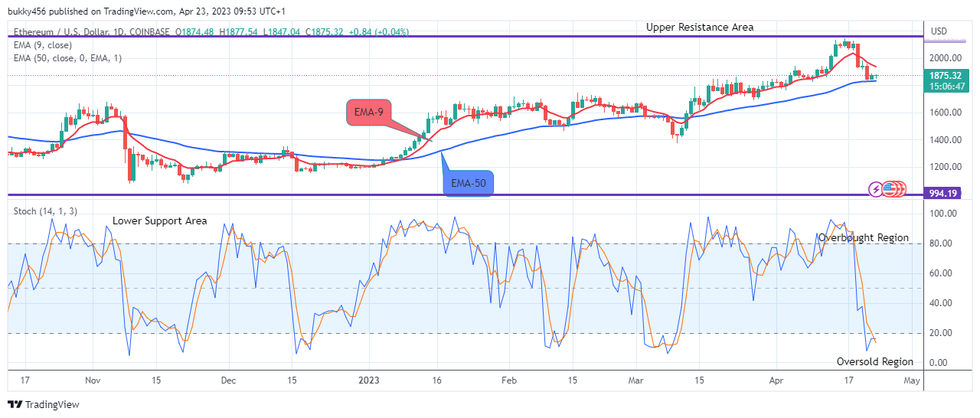Click the 'Nov' date axis label
The image size is (980, 418).
(x=93, y=380)
